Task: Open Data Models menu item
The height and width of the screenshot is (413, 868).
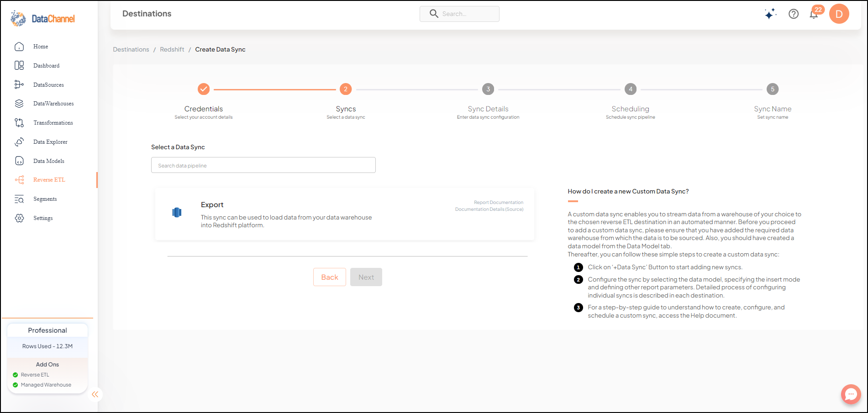Action: [x=49, y=161]
